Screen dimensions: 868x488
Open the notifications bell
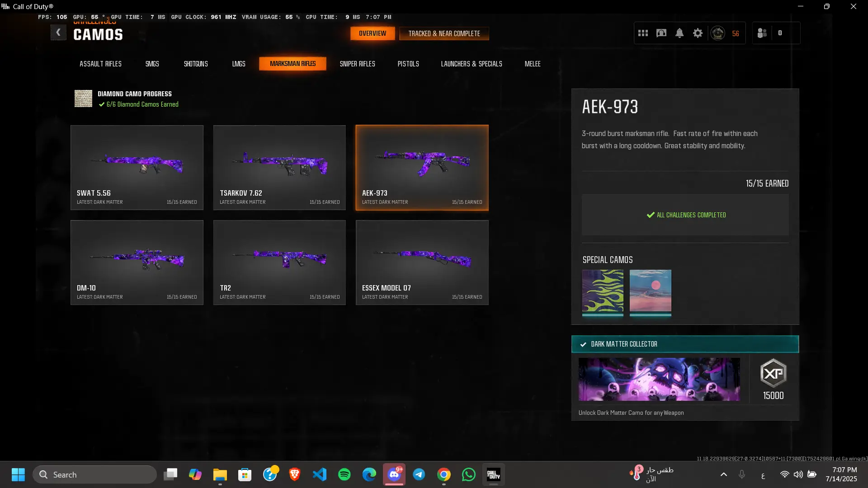pos(679,33)
